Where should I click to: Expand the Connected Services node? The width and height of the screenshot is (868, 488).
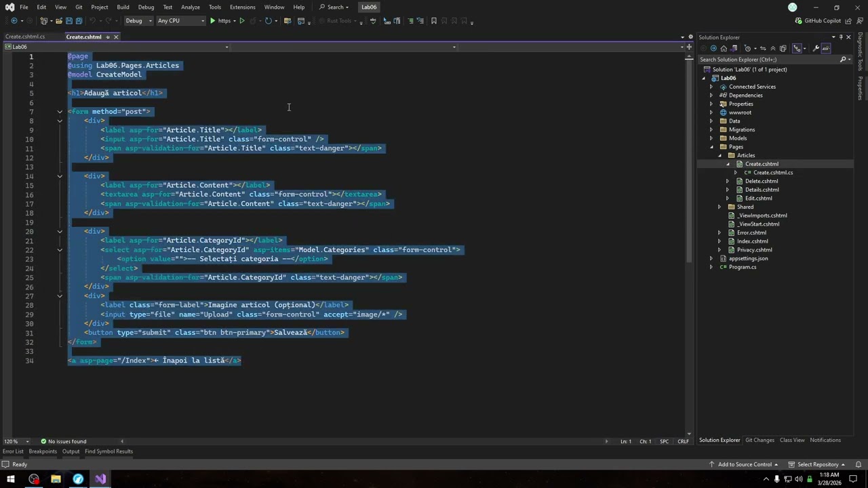[711, 87]
